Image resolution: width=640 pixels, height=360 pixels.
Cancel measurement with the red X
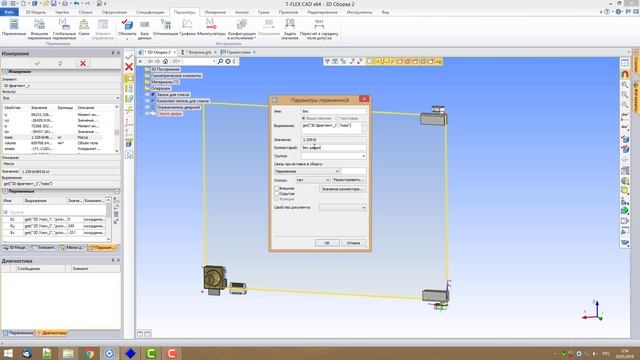coord(83,63)
